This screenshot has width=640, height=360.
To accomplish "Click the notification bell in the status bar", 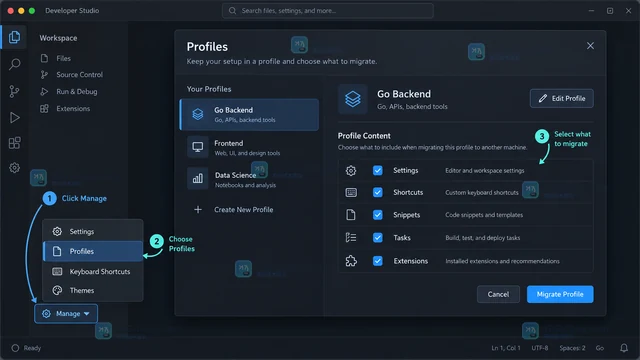I will pos(624,348).
